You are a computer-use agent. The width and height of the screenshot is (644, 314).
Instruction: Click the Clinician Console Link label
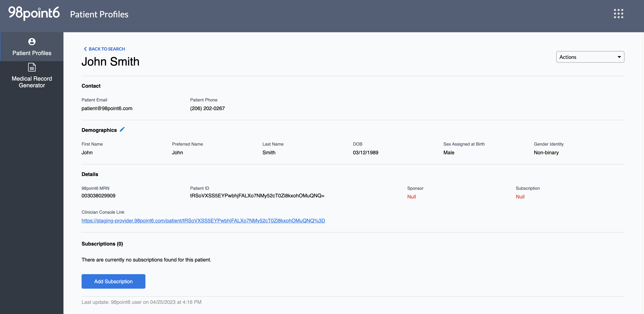pyautogui.click(x=103, y=212)
